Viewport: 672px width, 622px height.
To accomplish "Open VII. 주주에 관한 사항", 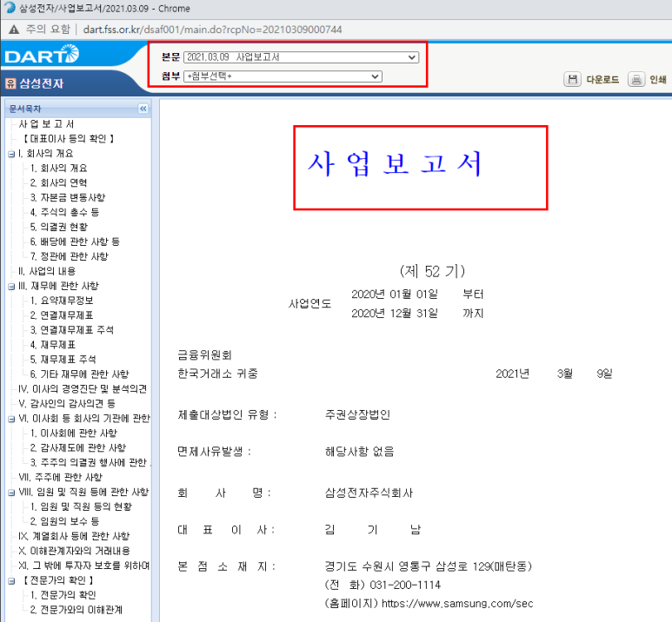I will pyautogui.click(x=61, y=477).
